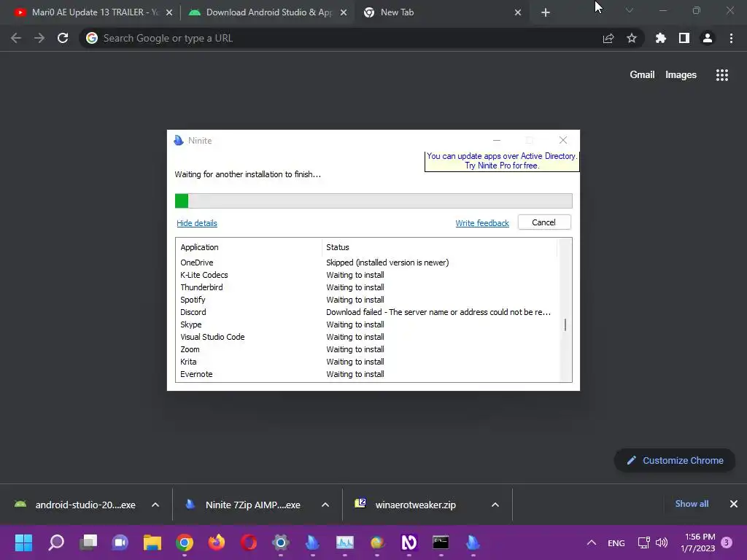This screenshot has height=560, width=747.
Task: Click the Application column header
Action: [249, 247]
